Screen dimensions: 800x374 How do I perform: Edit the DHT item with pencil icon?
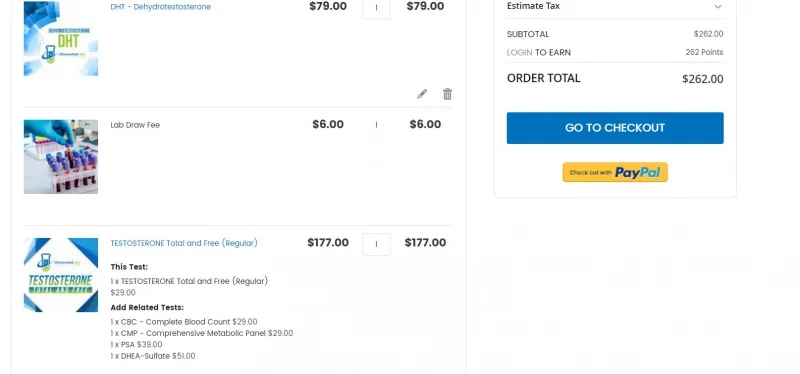[422, 94]
